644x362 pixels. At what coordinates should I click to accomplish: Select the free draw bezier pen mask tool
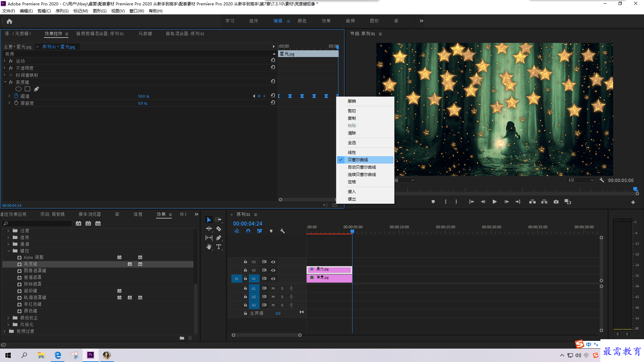pyautogui.click(x=37, y=89)
